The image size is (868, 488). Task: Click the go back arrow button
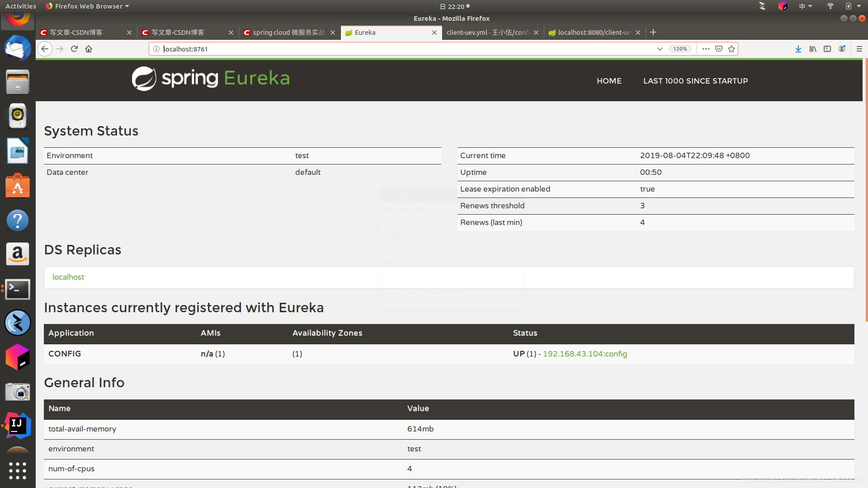tap(45, 49)
